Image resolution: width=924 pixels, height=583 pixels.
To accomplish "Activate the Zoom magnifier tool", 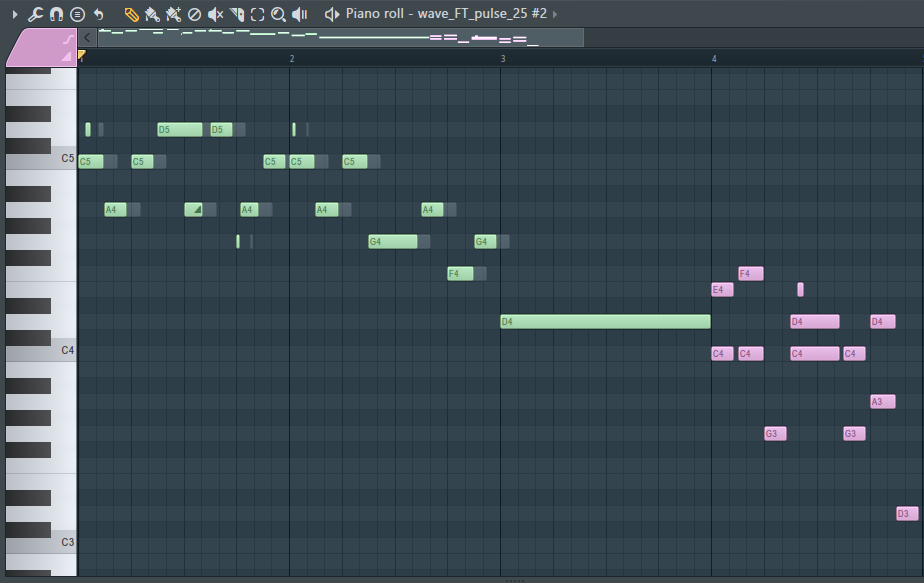I will 278,14.
